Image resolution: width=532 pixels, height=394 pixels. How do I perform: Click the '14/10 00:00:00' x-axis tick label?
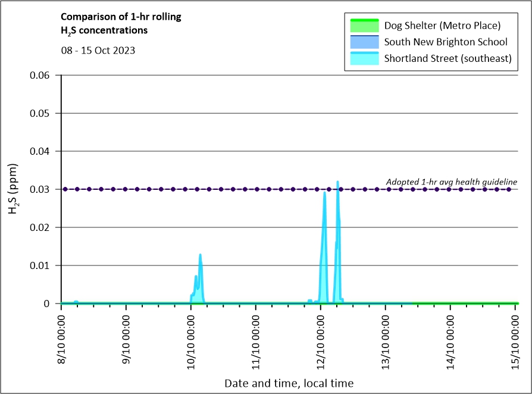[452, 339]
